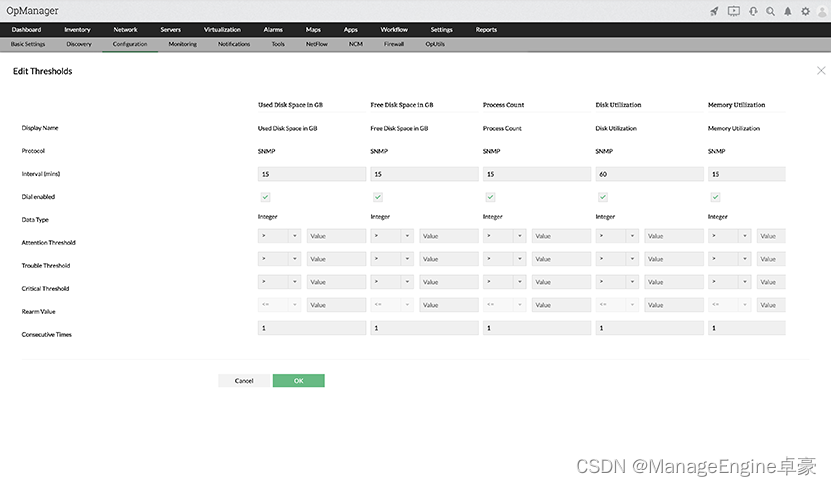
Task: Toggle Dial enabled for Memory Utilization
Action: pyautogui.click(x=715, y=197)
